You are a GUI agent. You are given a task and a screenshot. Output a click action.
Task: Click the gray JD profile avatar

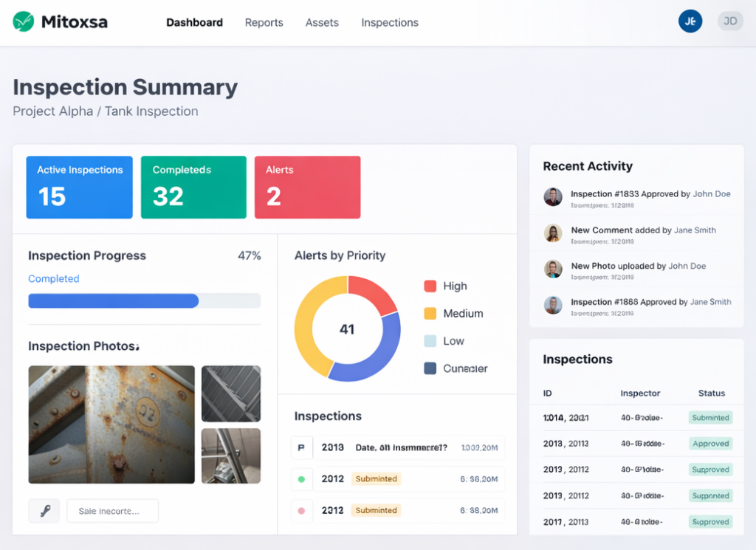[729, 21]
